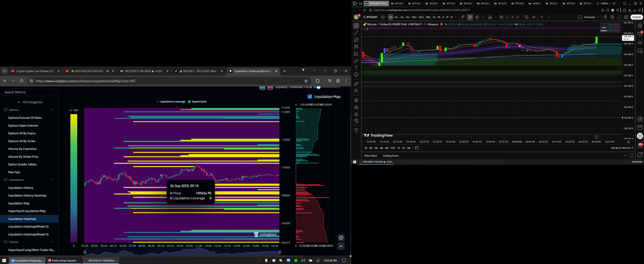Screen dimensions: 644x264
Task: Open Options OI By Expiry
Action: pos(22,133)
